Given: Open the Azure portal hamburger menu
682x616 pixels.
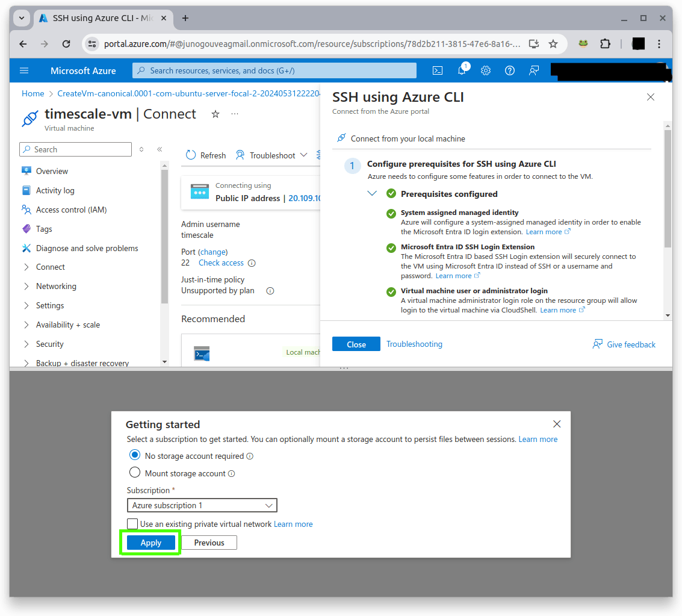Looking at the screenshot, I should (24, 70).
